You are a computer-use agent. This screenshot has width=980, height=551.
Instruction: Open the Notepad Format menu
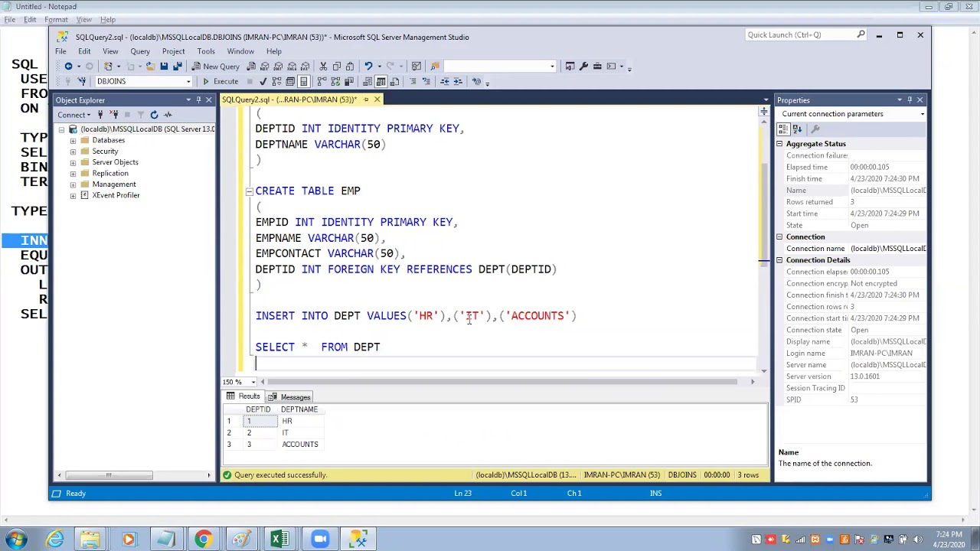click(x=56, y=20)
